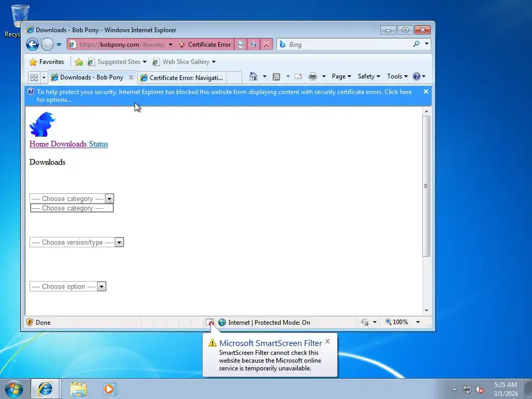Click the search magnifier icon

(416, 44)
